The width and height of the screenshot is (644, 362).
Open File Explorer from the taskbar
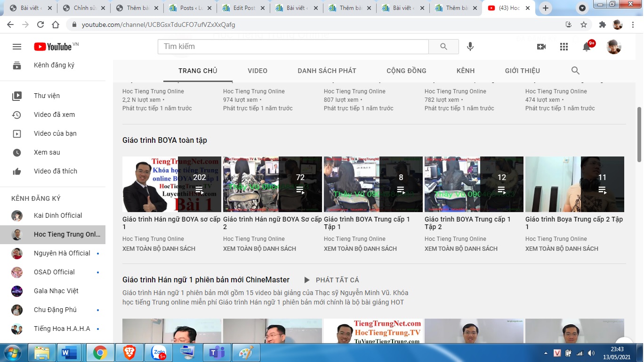(41, 353)
